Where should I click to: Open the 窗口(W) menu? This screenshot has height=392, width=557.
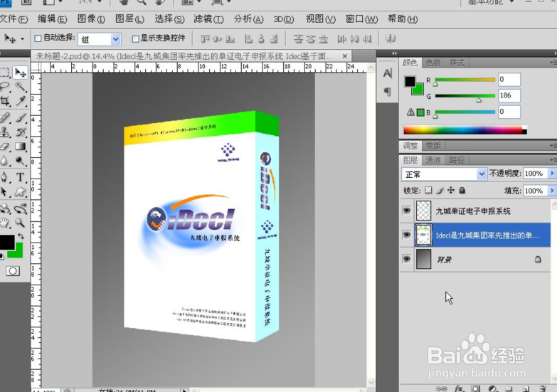point(361,18)
